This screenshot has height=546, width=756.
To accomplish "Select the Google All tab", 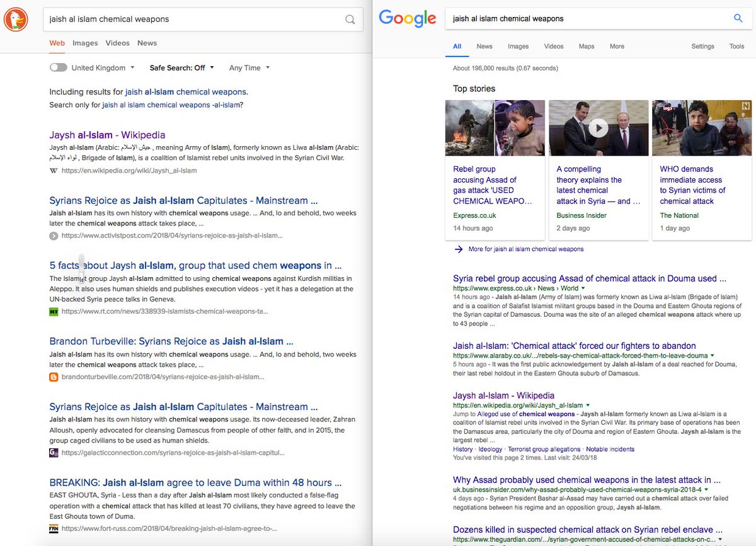I will point(457,47).
